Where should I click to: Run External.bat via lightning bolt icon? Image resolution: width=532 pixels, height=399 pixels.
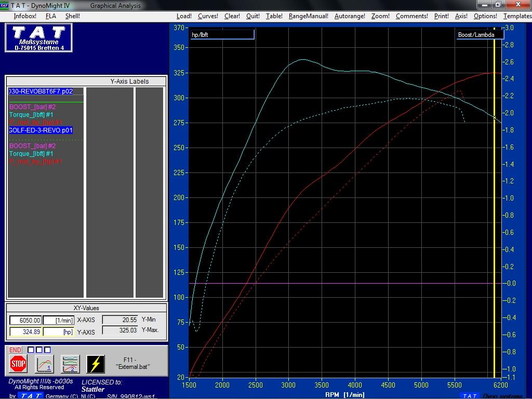[x=96, y=364]
